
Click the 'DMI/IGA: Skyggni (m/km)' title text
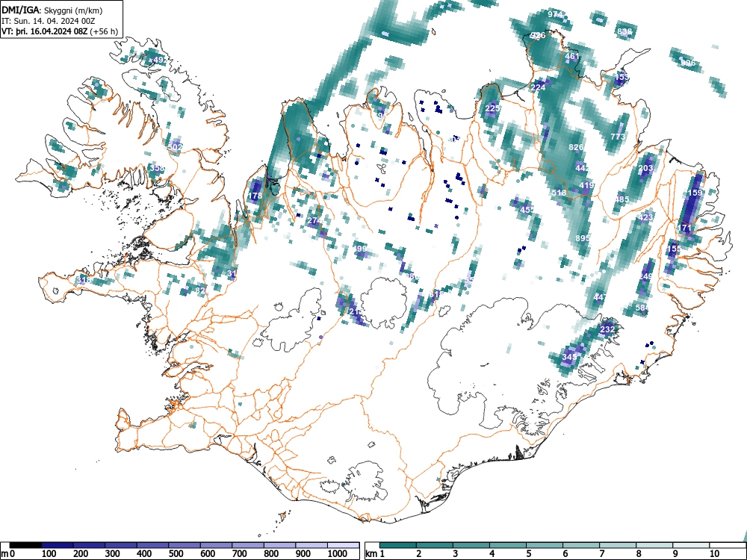point(52,10)
